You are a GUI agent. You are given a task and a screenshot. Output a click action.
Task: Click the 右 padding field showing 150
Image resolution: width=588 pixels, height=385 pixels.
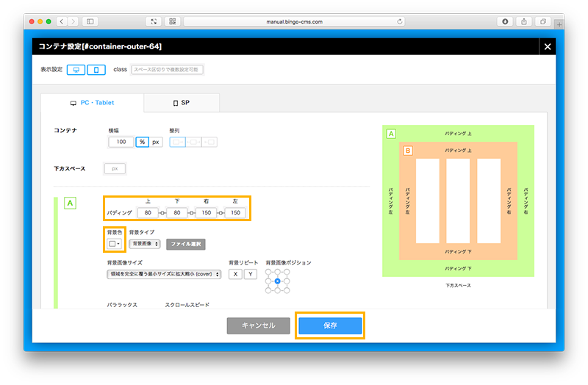(207, 212)
